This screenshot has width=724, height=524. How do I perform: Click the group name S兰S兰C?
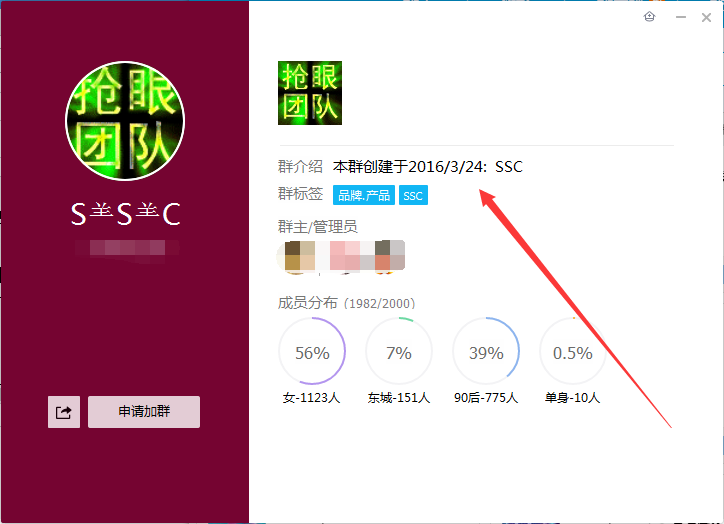click(125, 214)
